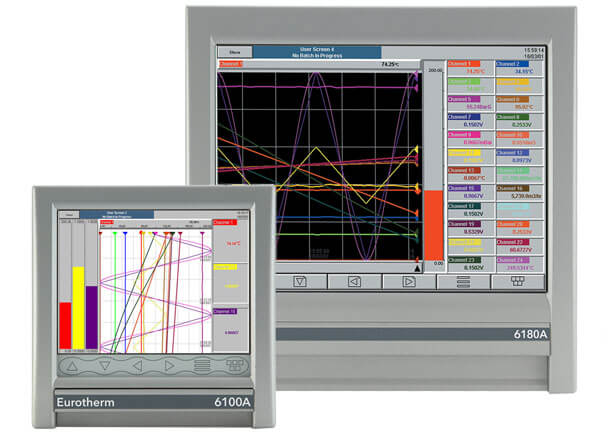
Task: Select the pink Channel 9 tile on 6180A
Action: tap(471, 139)
